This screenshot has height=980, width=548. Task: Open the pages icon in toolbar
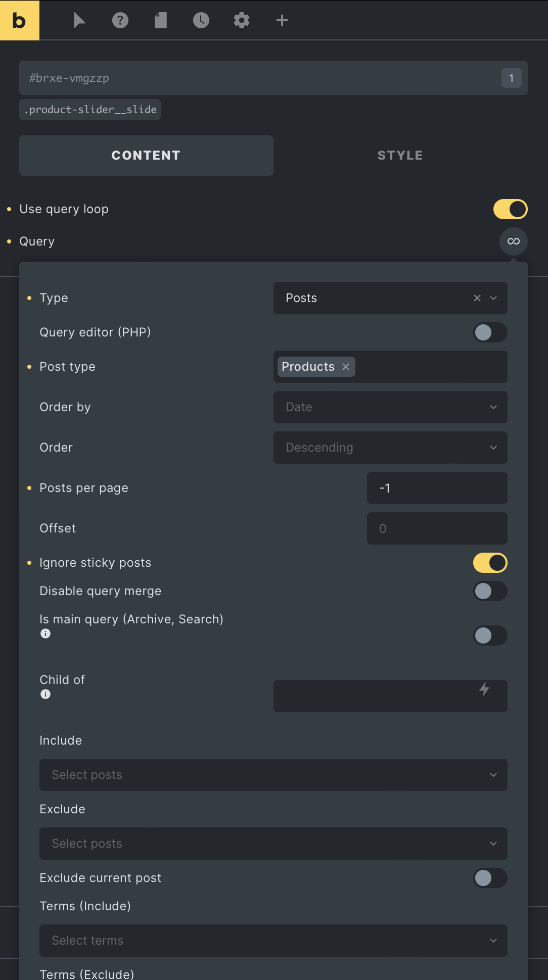[161, 20]
